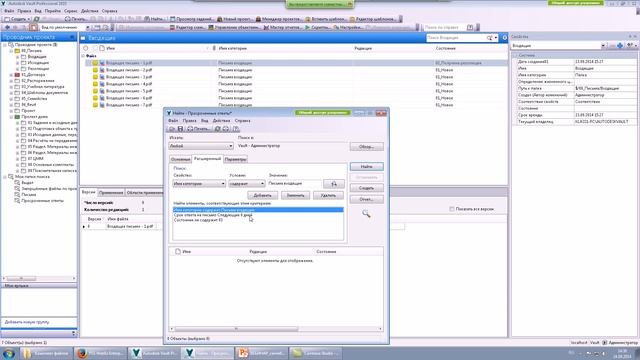Open the Сервис menu in the main window
This screenshot has height=360, width=640.
click(71, 11)
